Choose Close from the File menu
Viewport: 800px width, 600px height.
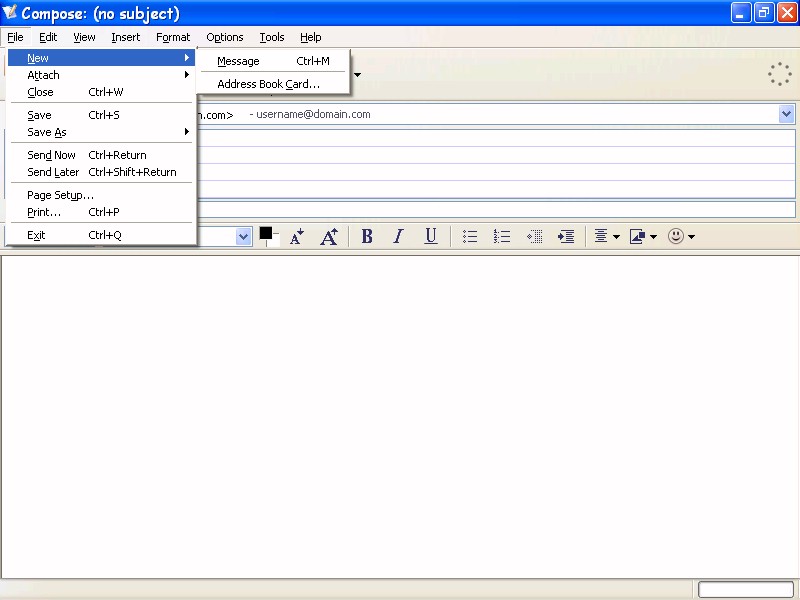(x=102, y=92)
